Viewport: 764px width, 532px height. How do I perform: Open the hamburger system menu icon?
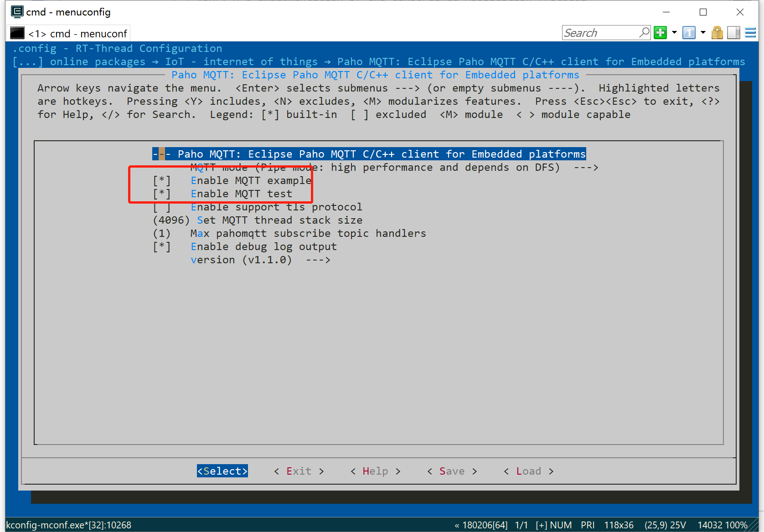(x=750, y=33)
